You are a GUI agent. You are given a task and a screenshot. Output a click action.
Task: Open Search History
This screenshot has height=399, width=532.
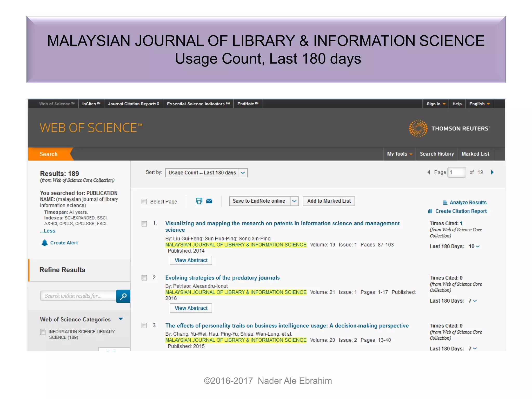pos(437,154)
